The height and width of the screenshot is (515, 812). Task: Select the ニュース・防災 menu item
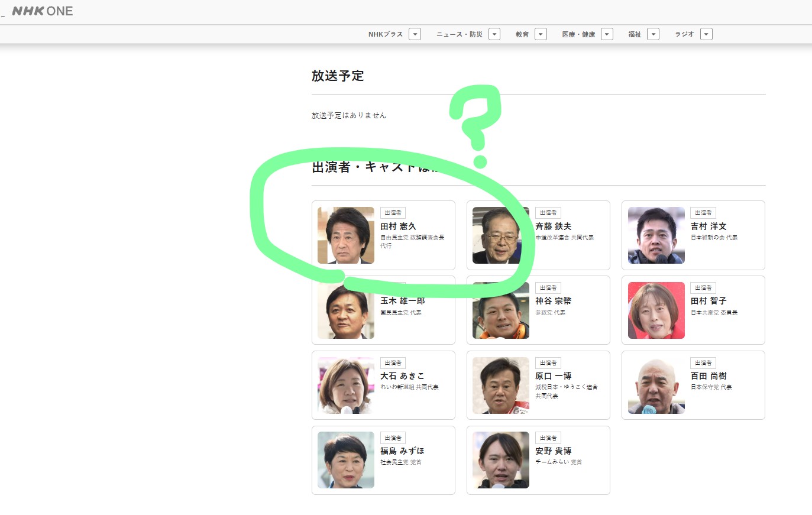(x=460, y=34)
